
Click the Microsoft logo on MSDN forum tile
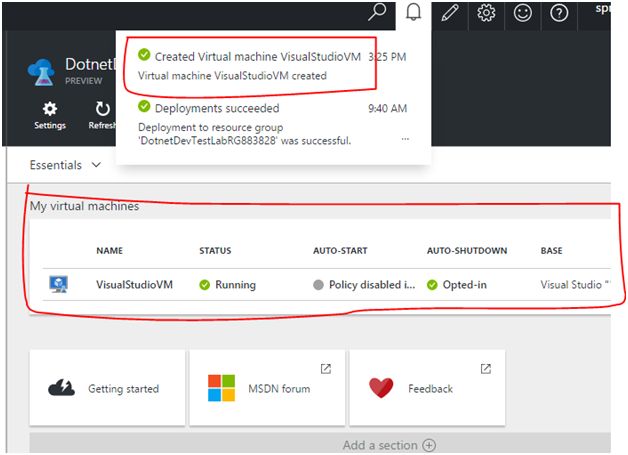(221, 388)
